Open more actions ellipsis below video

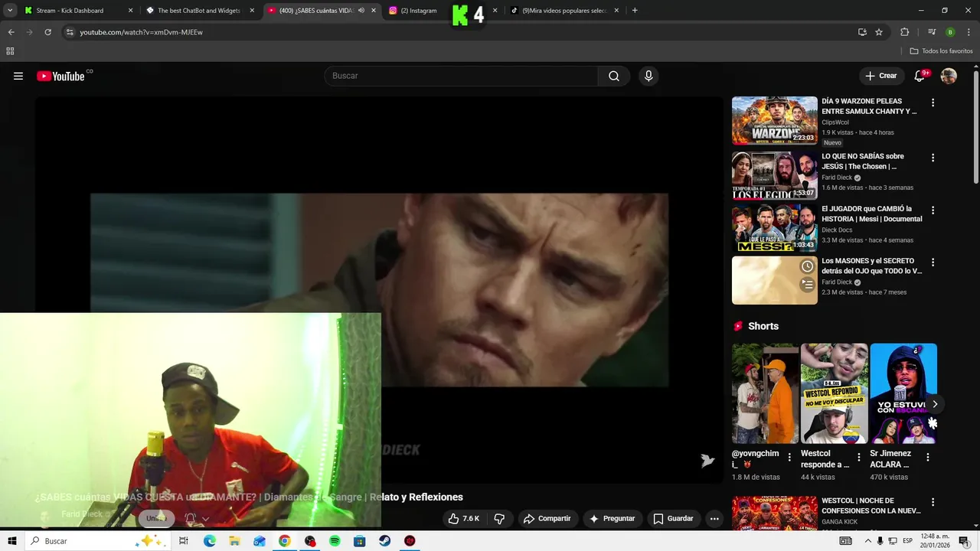coord(714,519)
